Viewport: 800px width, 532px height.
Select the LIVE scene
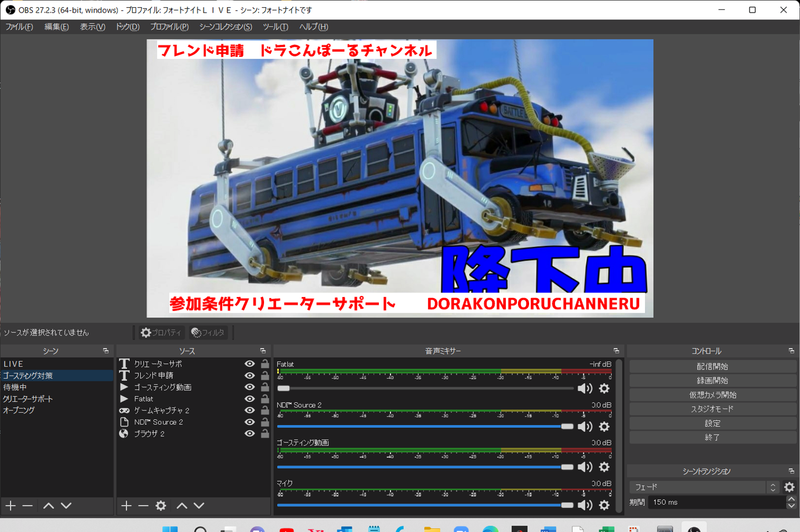coord(57,364)
